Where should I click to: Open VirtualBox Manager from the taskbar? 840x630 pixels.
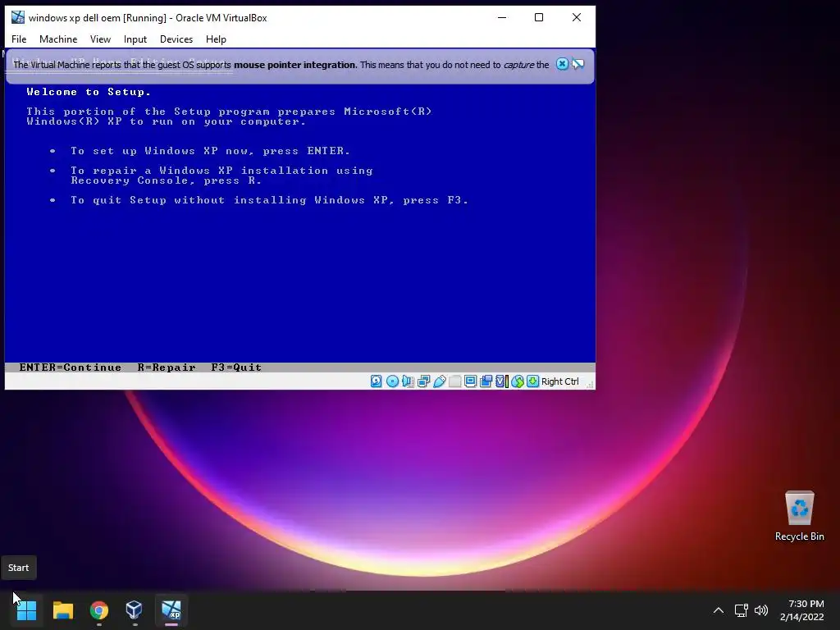point(134,609)
